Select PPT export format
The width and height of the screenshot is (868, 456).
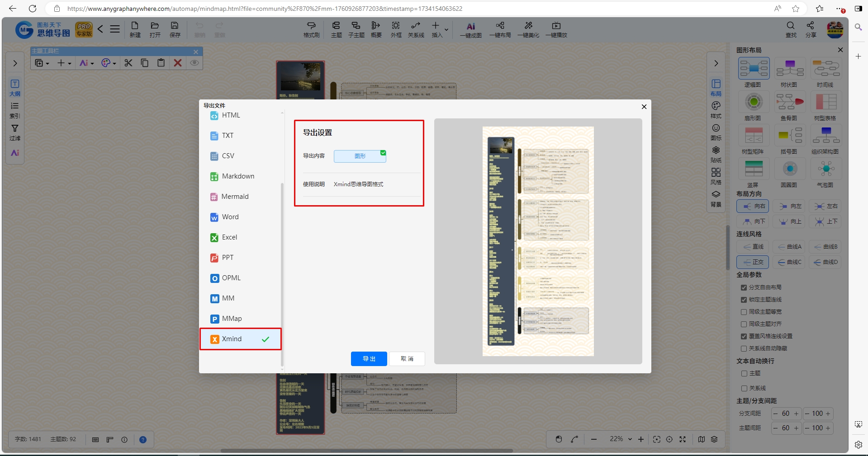coord(240,258)
